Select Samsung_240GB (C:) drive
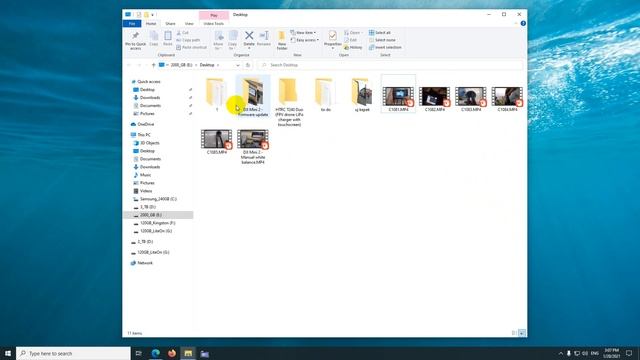This screenshot has width=640, height=360. (x=158, y=199)
